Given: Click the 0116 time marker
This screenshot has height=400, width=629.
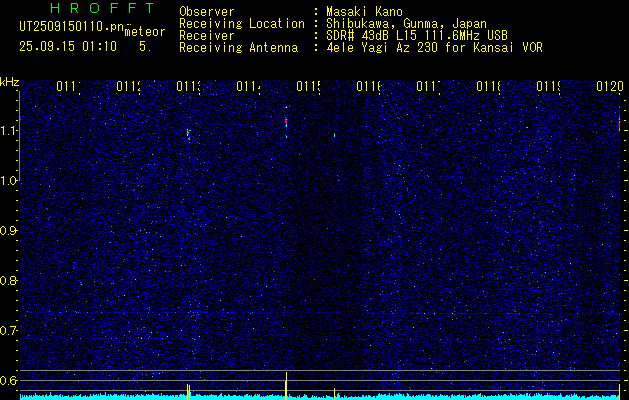Looking at the screenshot, I should point(369,86).
